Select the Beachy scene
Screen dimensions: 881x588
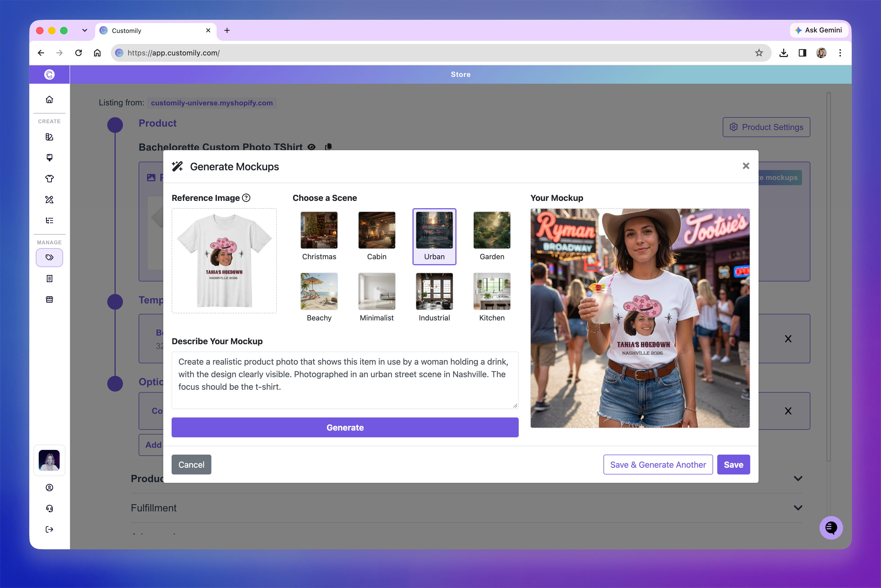pos(319,297)
